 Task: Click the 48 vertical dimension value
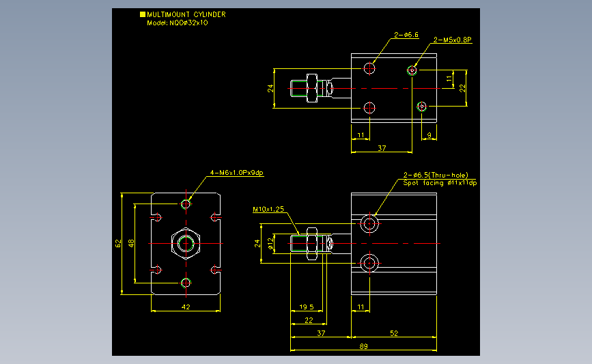tap(131, 243)
